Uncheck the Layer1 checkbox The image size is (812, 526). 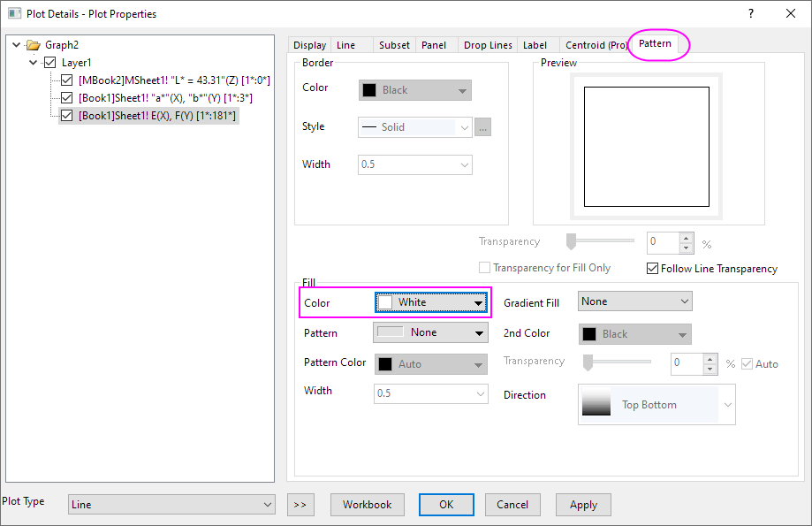[x=49, y=63]
